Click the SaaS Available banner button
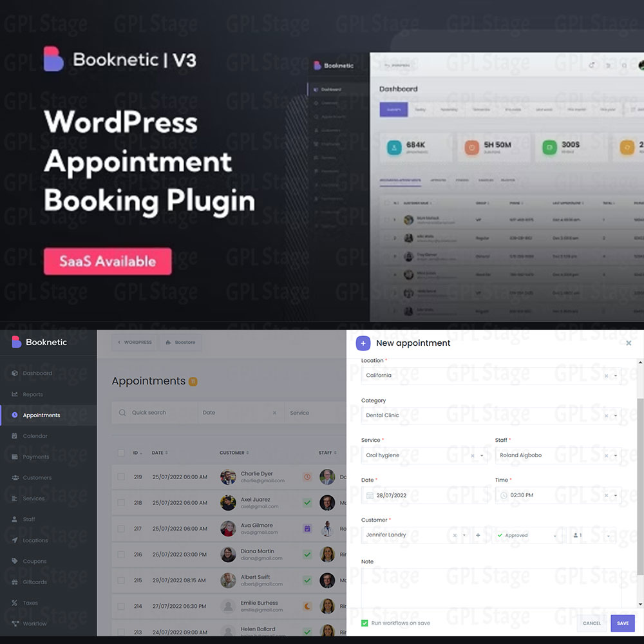644x644 pixels. [x=108, y=261]
